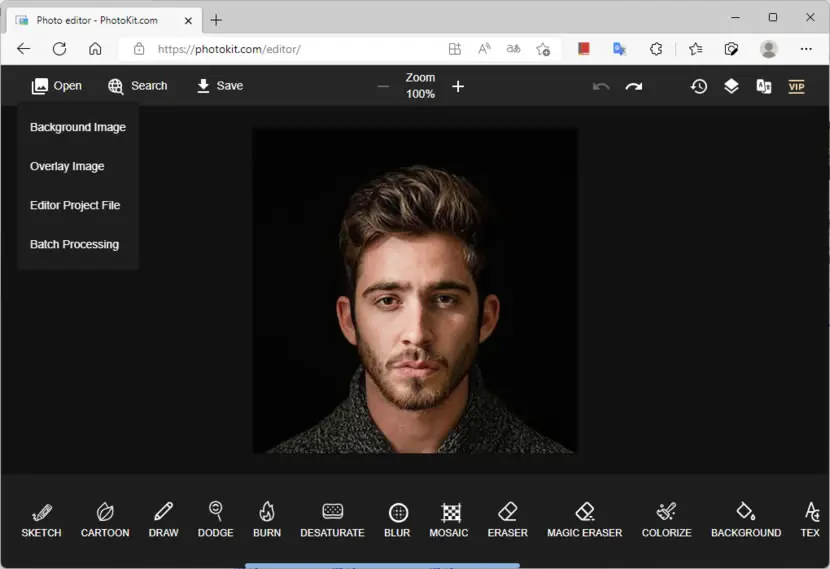Select the Mosaic tool
The image size is (830, 569).
449,519
